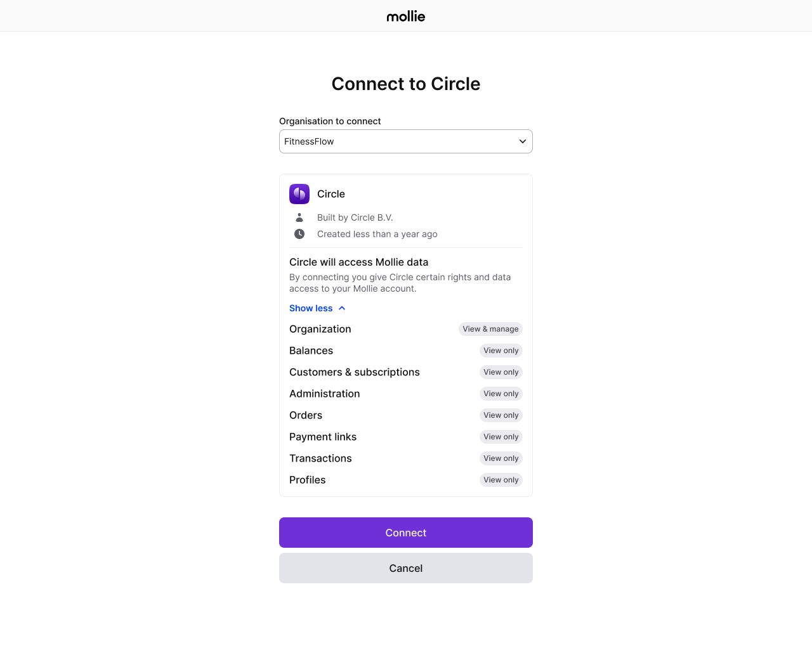
Task: Click the Balances View only badge
Action: pos(501,351)
